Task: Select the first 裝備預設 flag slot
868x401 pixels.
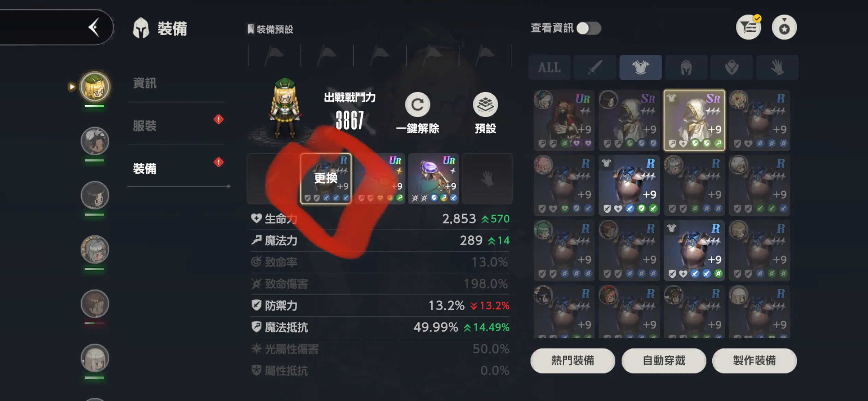Action: point(274,55)
